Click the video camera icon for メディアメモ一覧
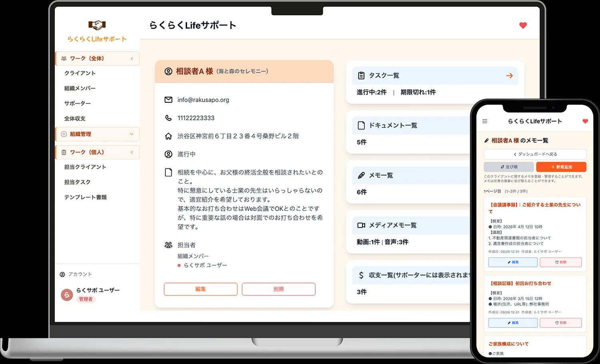 click(361, 225)
